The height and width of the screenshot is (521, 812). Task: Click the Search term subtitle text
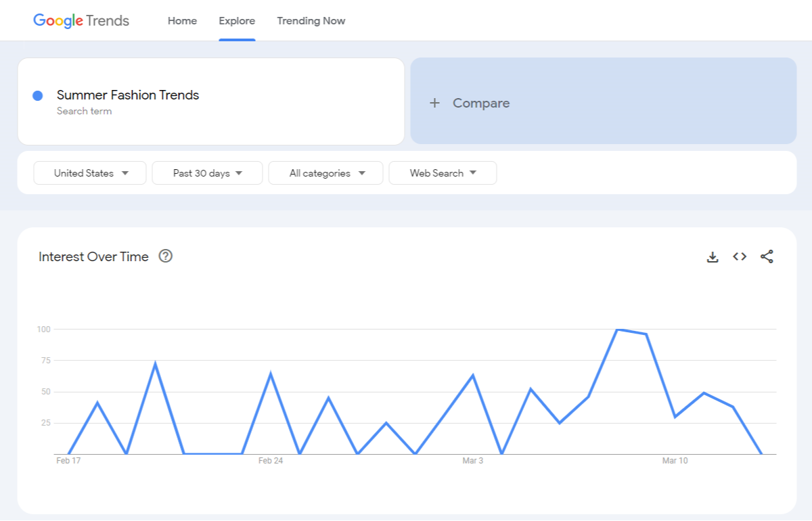click(x=84, y=111)
